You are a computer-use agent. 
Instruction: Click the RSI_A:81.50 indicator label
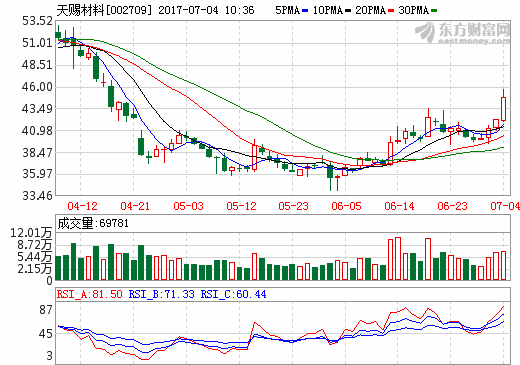click(x=90, y=294)
